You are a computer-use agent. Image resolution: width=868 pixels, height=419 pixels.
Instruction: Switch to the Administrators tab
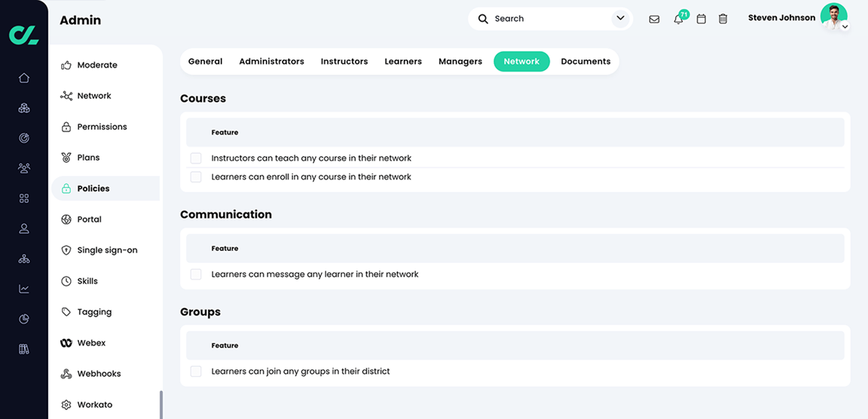(271, 62)
